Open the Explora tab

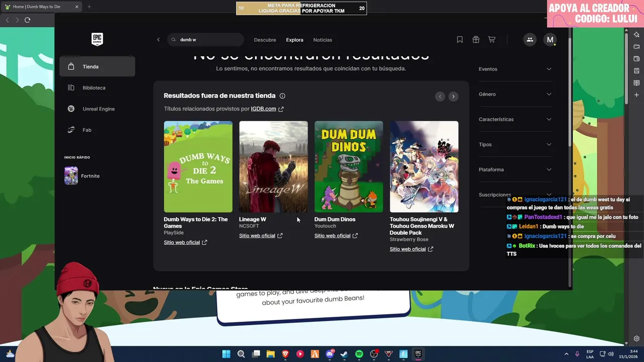(295, 40)
